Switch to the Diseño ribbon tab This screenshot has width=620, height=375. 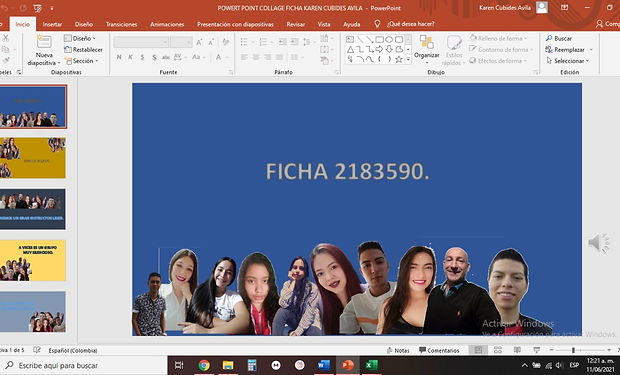point(84,24)
